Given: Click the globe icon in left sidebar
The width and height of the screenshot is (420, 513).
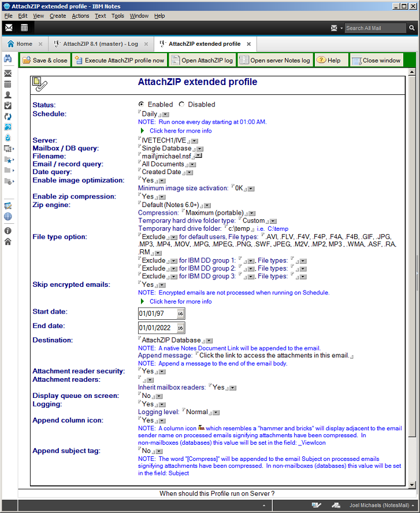Looking at the screenshot, I should (8, 216).
